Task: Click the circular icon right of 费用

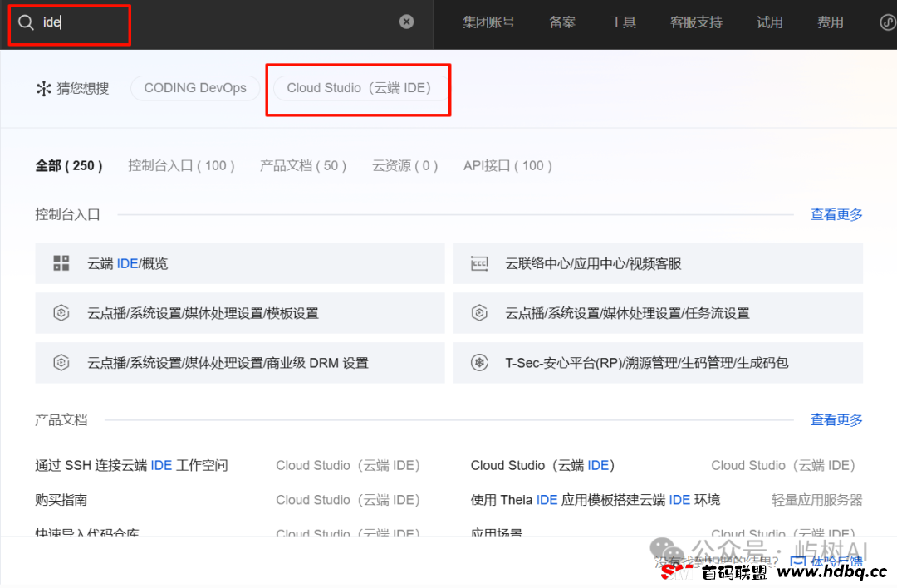Action: pos(888,22)
